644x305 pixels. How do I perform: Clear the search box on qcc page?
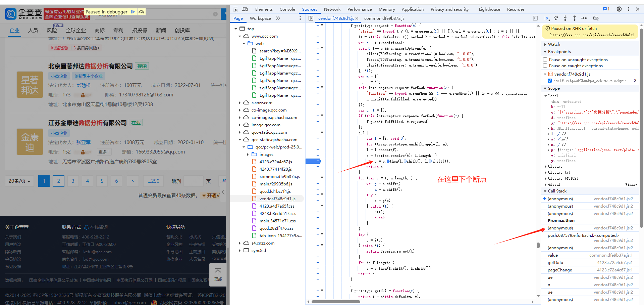click(x=215, y=14)
